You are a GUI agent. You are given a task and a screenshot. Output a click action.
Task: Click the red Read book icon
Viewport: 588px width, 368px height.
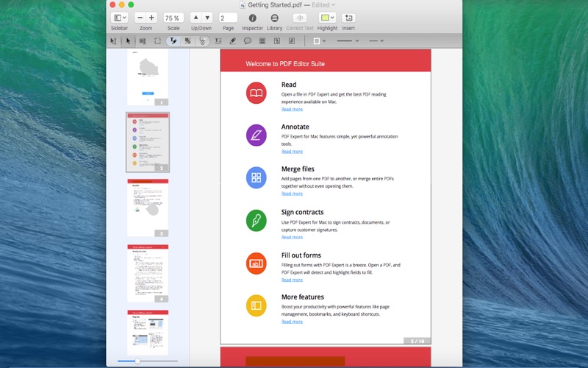click(x=256, y=93)
